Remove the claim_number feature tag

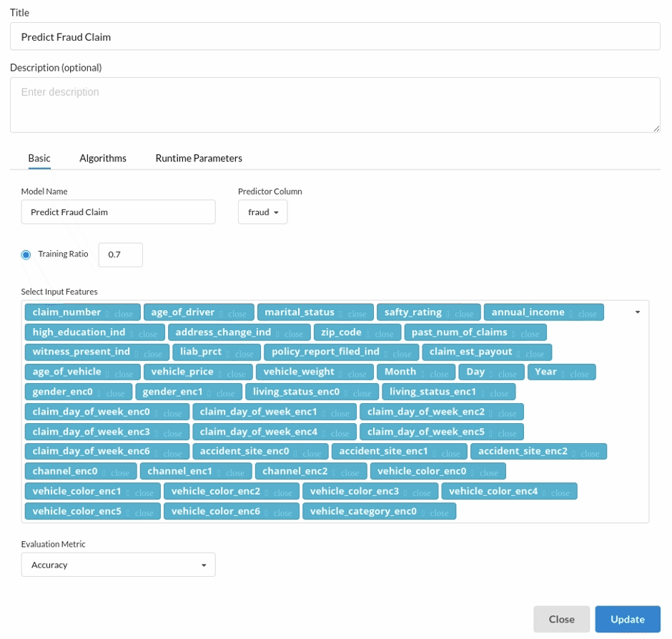click(x=123, y=314)
